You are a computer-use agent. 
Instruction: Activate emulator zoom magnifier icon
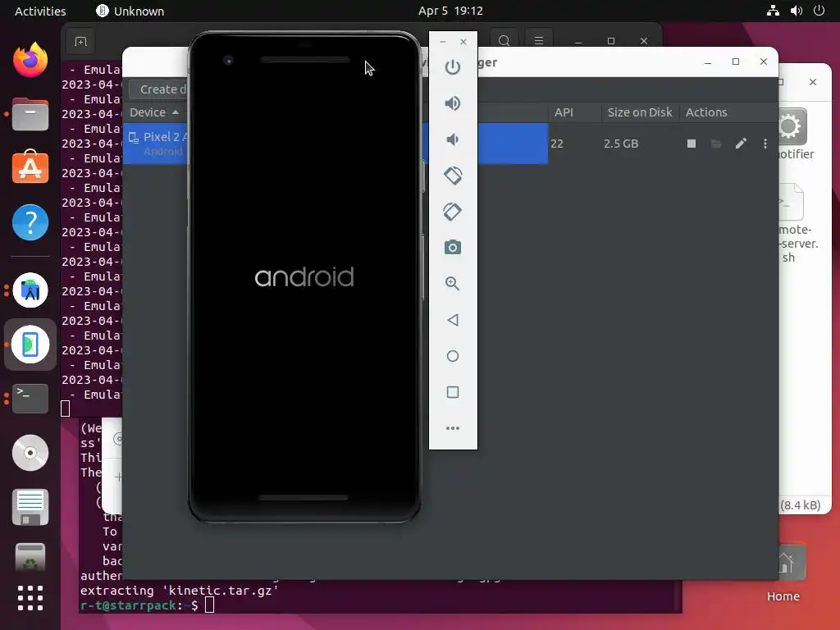coord(453,283)
